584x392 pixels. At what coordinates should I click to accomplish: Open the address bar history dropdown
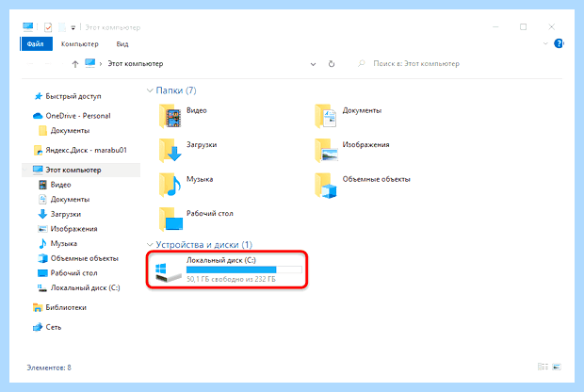(314, 64)
